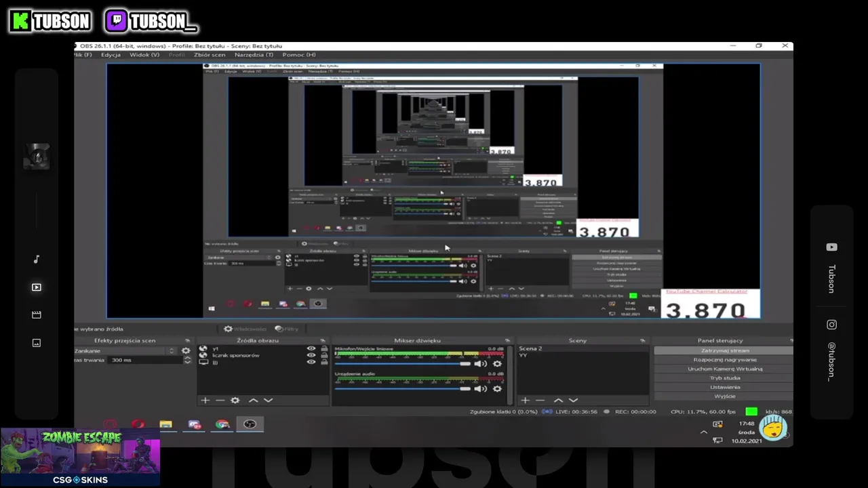Toggle lock for display capture source
868x488 pixels.
[x=324, y=362]
